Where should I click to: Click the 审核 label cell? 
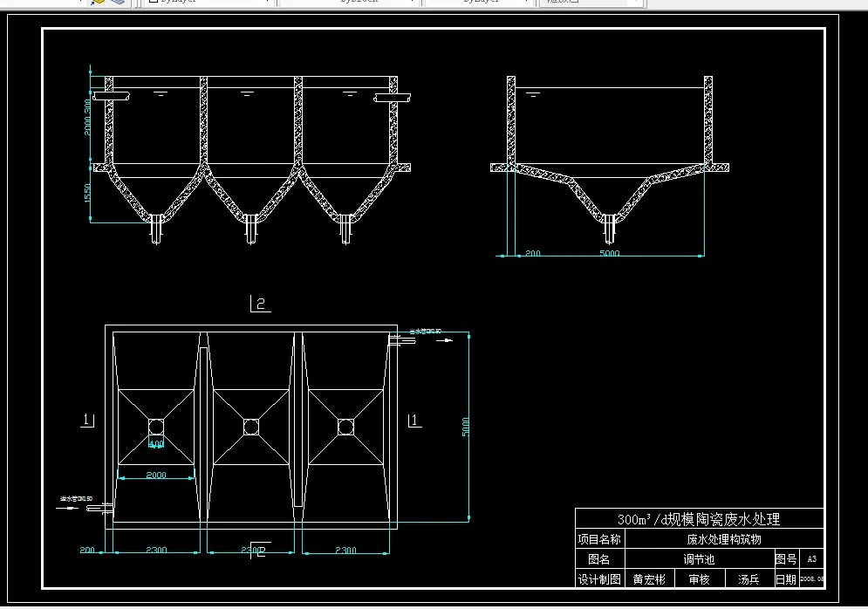699,579
